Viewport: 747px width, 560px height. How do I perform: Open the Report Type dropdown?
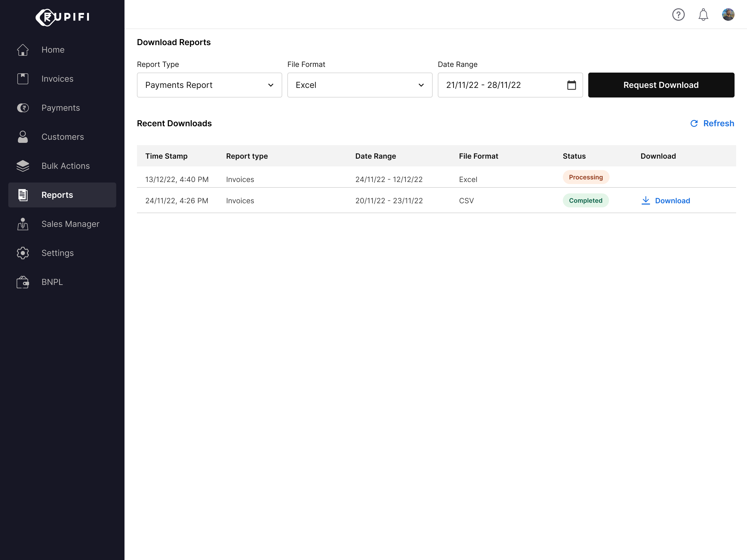coord(209,85)
